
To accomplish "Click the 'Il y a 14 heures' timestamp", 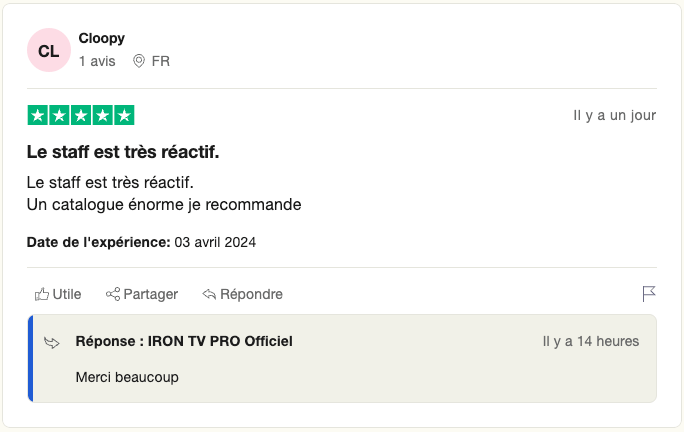I will (590, 341).
